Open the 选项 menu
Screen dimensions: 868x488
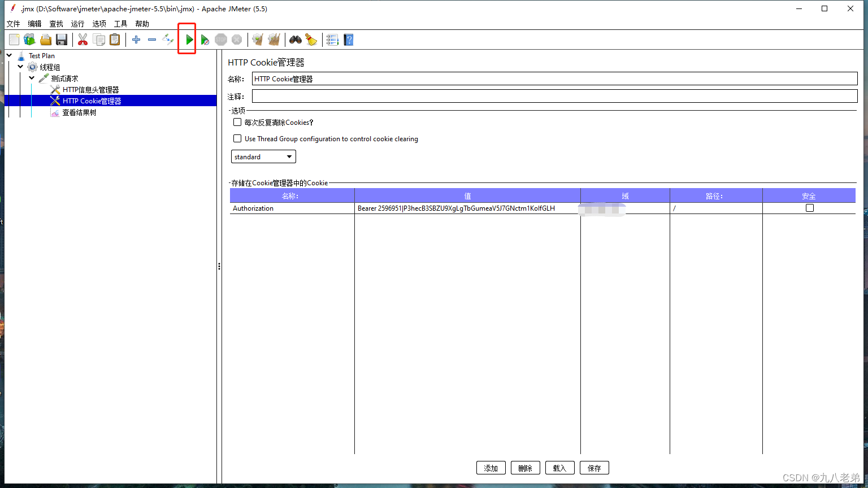tap(99, 24)
